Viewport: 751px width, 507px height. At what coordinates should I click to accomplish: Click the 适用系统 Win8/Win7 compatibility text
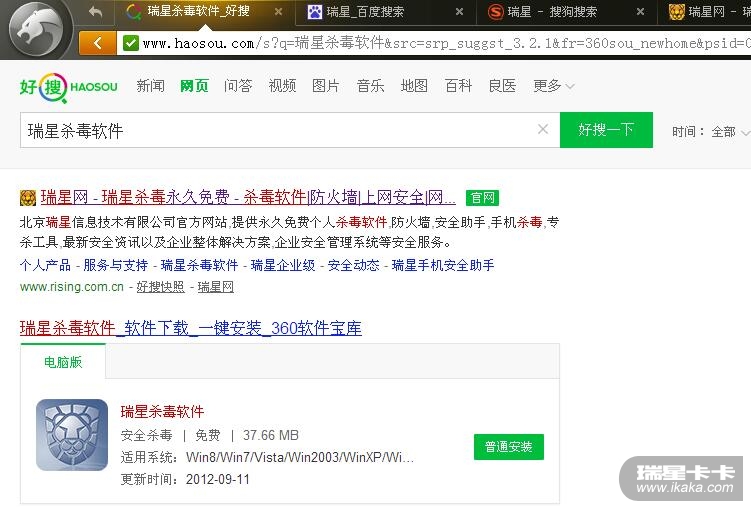tap(267, 457)
